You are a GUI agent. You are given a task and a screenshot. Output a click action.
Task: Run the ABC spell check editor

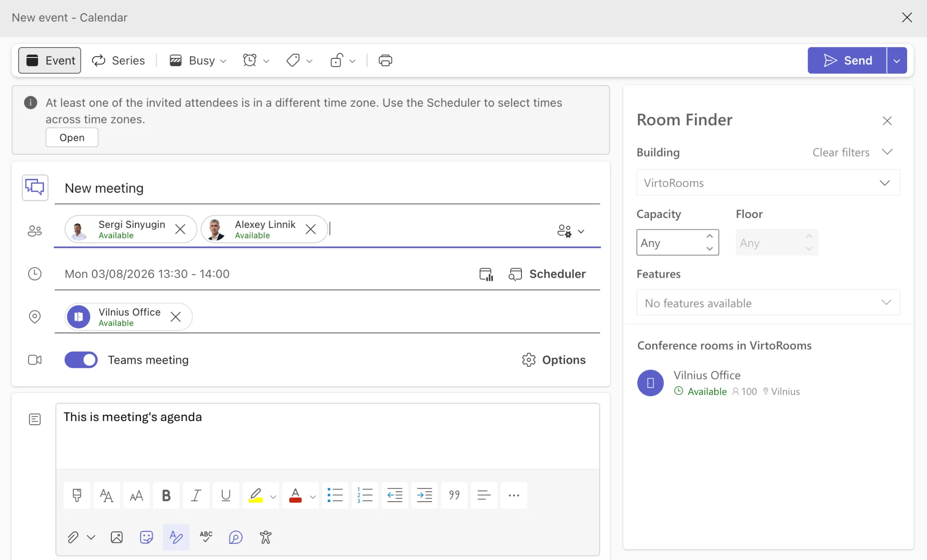(206, 537)
